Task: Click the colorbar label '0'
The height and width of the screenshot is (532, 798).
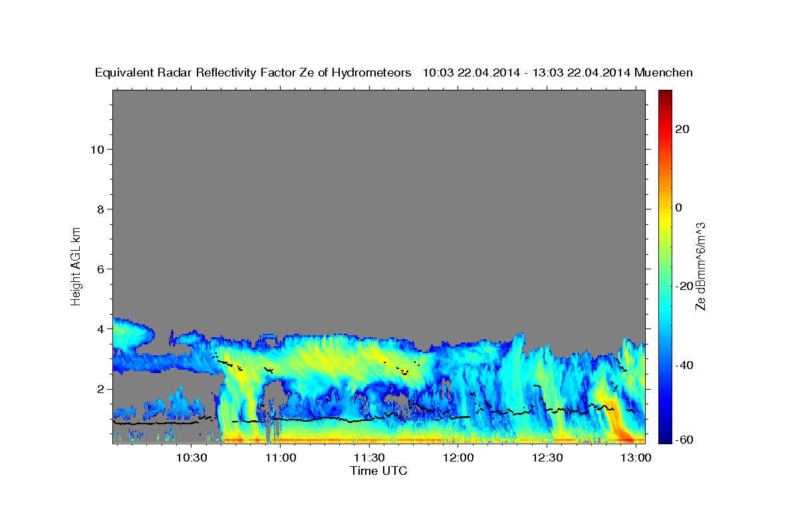Action: [x=679, y=207]
